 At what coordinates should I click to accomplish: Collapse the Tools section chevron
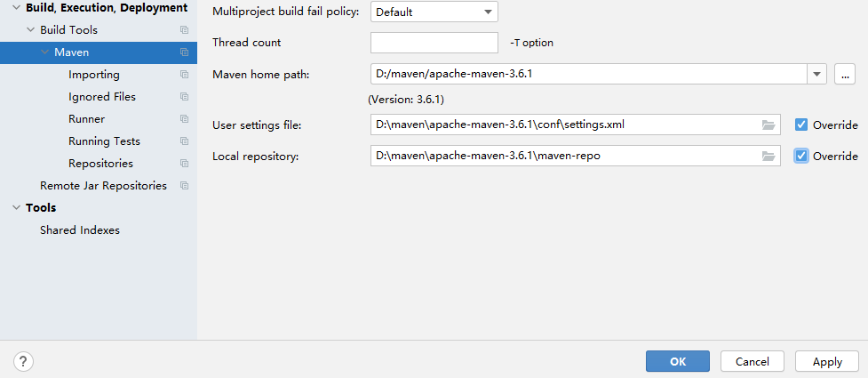click(x=16, y=208)
